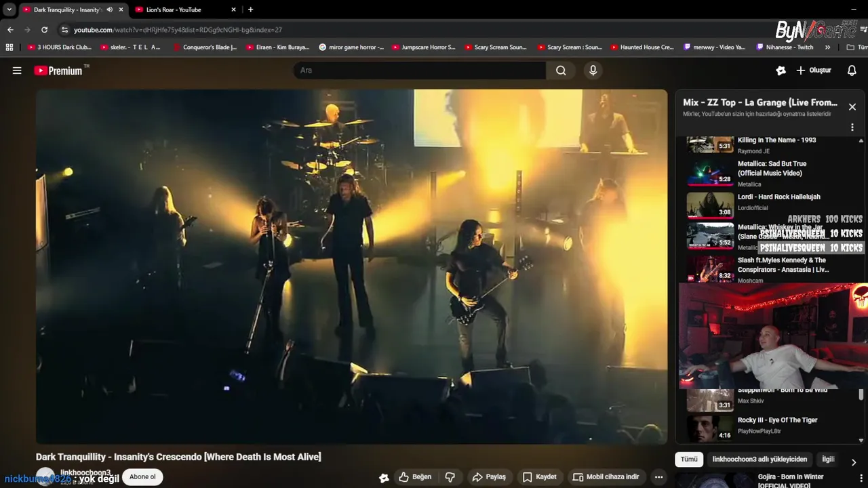Dislike the video with thumbs-down icon
The width and height of the screenshot is (868, 488).
[450, 477]
